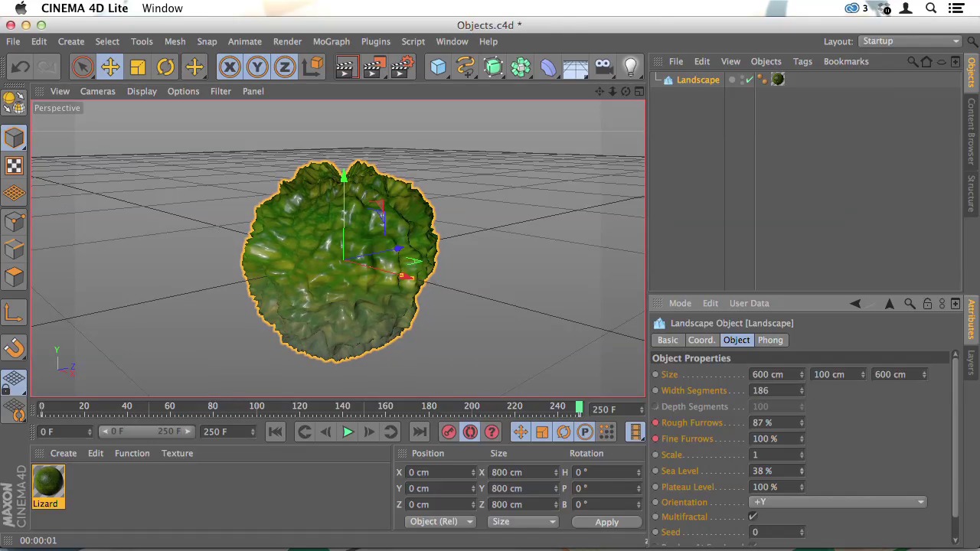Toggle the X axis lock
The image size is (980, 551).
coord(229,67)
